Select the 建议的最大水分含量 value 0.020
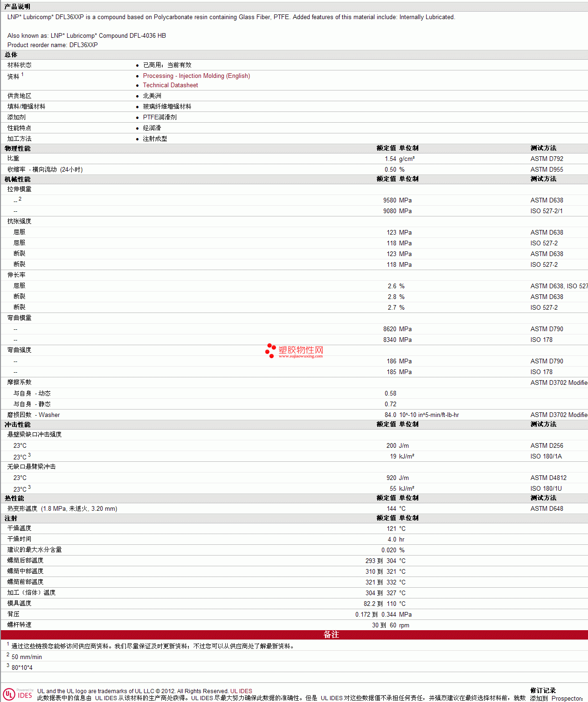The height and width of the screenshot is (702, 588). [389, 550]
